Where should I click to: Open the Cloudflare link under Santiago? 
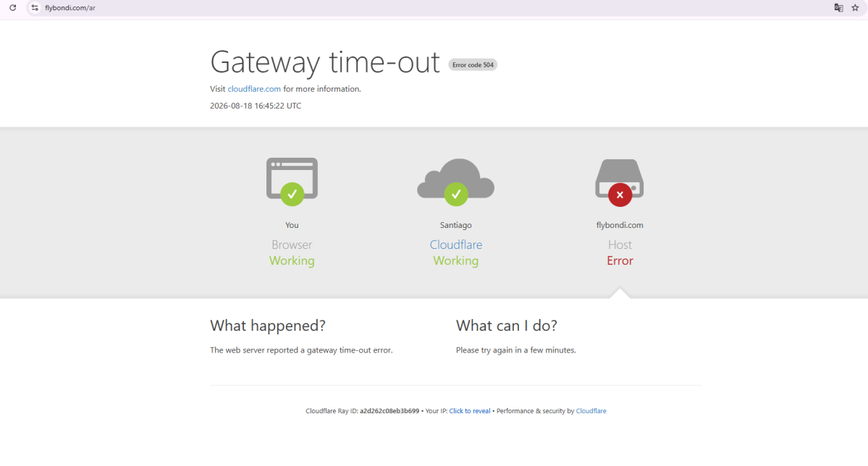455,245
